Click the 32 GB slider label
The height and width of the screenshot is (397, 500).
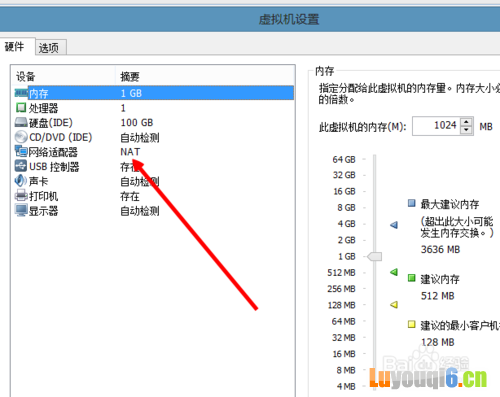tap(344, 175)
